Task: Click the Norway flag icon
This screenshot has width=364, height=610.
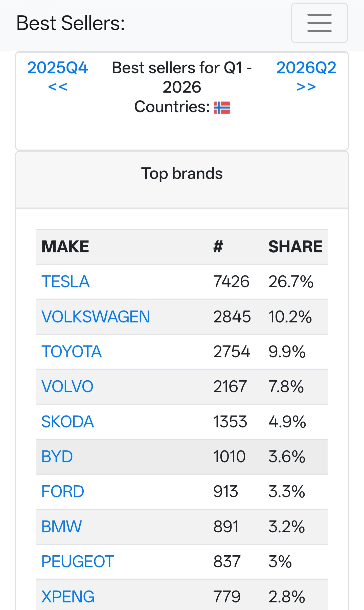Action: (x=222, y=107)
